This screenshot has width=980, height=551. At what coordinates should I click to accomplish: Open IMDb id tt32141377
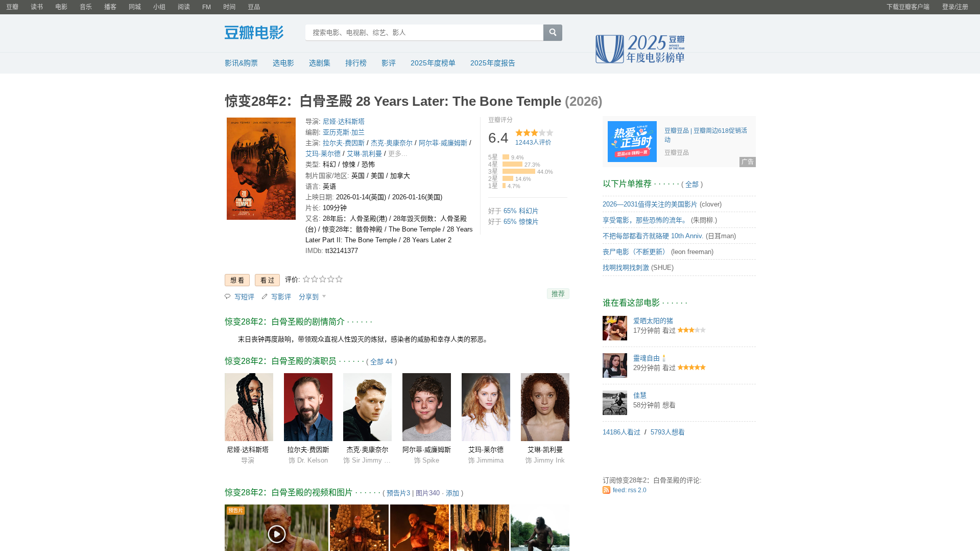[342, 251]
